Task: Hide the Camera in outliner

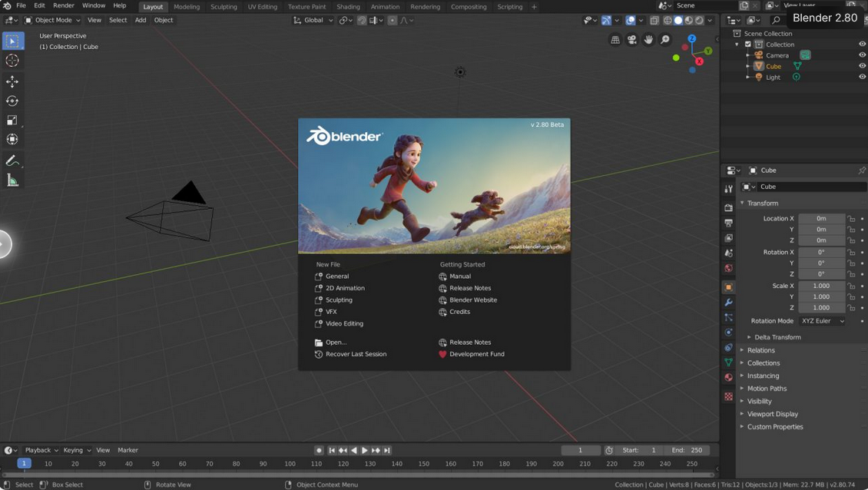Action: (x=862, y=55)
